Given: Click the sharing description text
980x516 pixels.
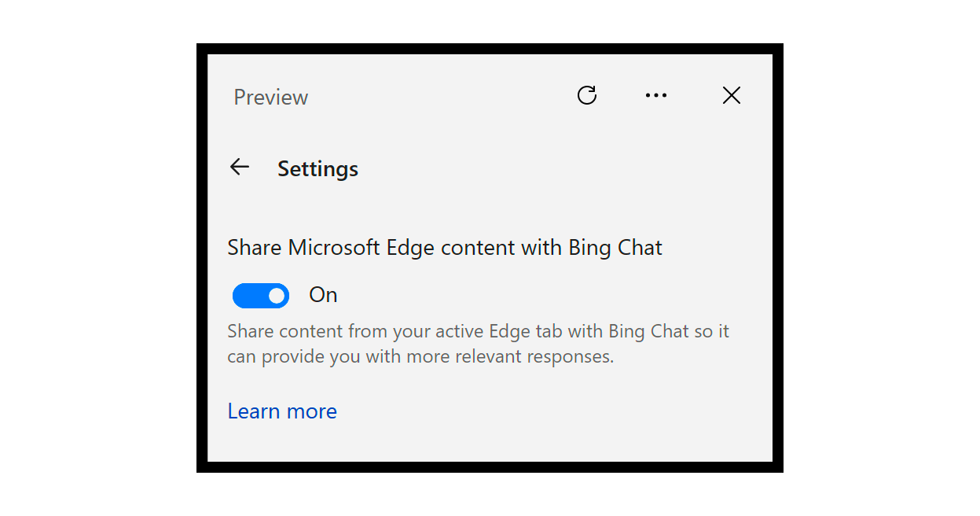Looking at the screenshot, I should point(478,343).
